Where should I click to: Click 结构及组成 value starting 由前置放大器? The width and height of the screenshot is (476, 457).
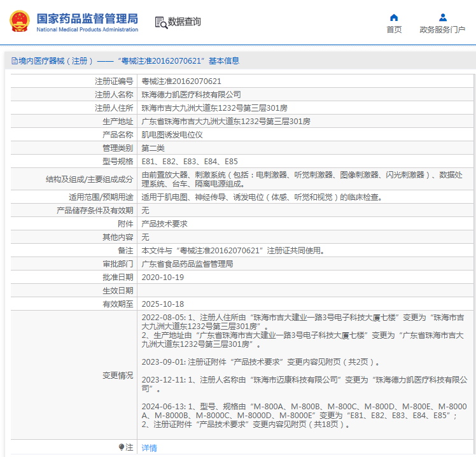(302, 179)
